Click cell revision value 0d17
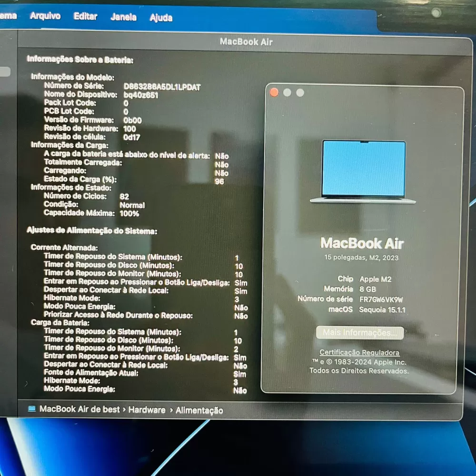The height and width of the screenshot is (476, 476). coord(132,138)
